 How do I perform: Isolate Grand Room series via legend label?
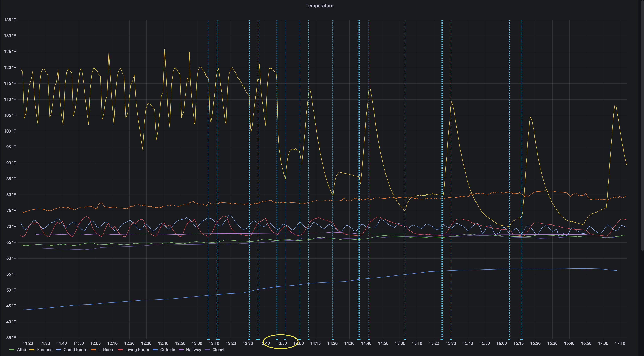pos(75,350)
